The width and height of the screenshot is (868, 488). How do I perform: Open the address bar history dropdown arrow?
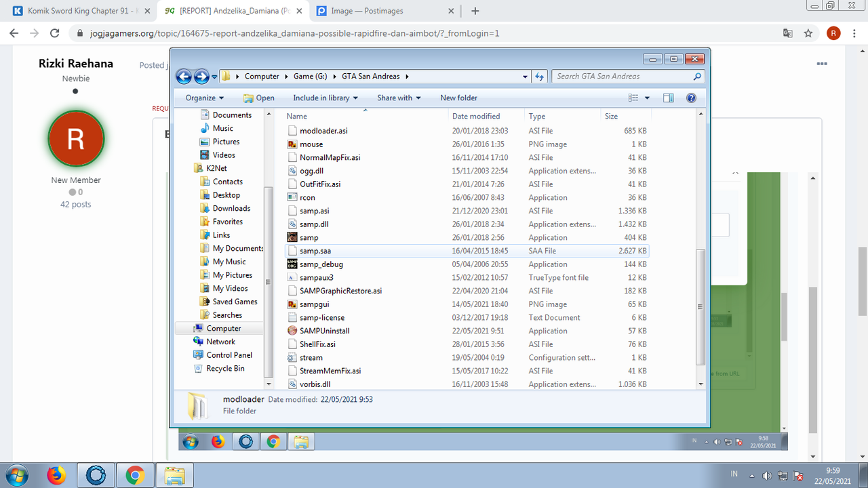click(525, 77)
